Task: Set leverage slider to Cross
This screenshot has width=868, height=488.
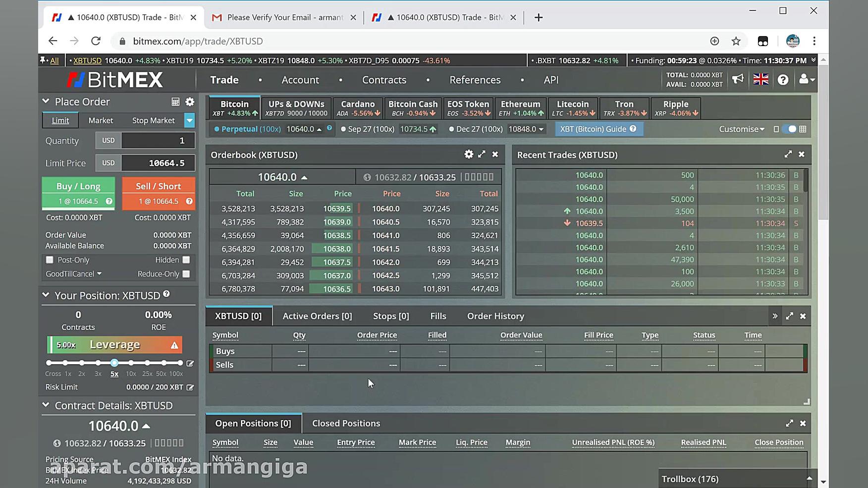Action: (49, 363)
